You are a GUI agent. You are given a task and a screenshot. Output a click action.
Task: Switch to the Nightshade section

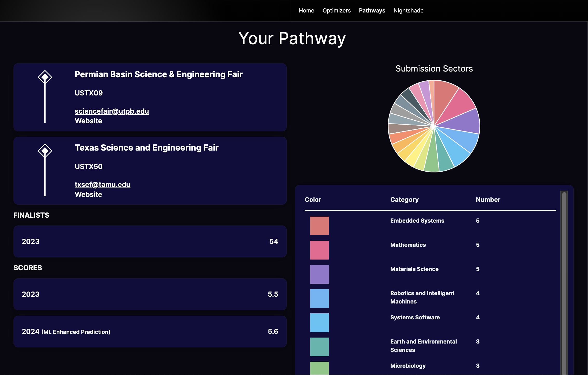point(408,11)
